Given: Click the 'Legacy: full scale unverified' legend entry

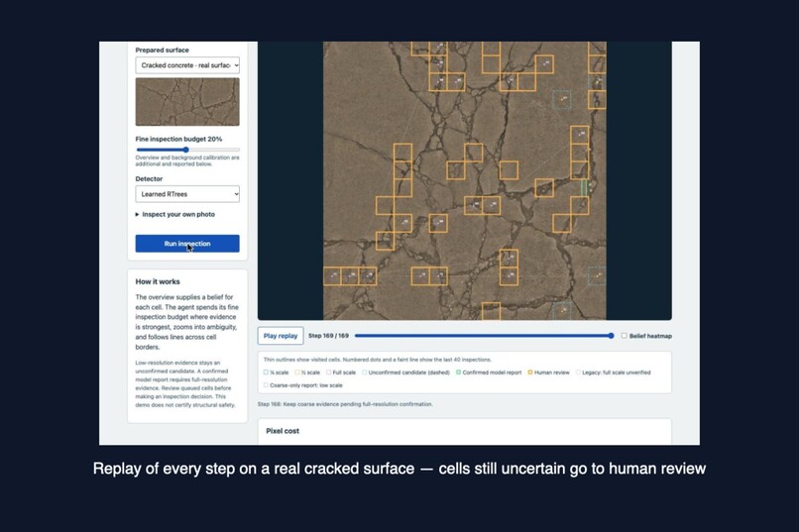Looking at the screenshot, I should coord(613,372).
